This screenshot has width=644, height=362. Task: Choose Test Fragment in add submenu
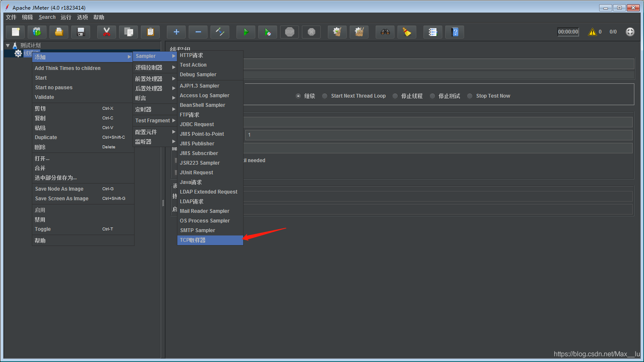pos(155,121)
